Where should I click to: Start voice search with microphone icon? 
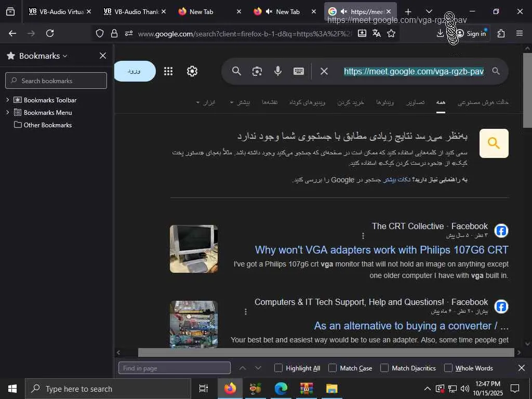click(278, 71)
